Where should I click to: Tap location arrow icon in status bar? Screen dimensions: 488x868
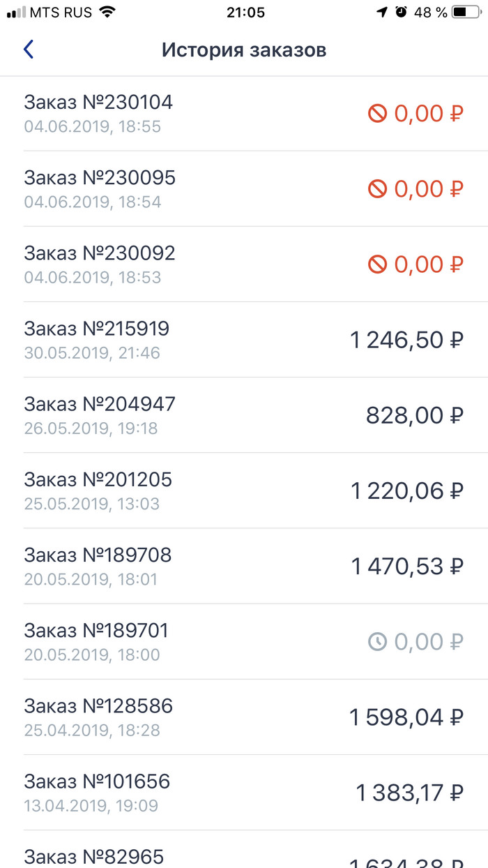point(382,12)
